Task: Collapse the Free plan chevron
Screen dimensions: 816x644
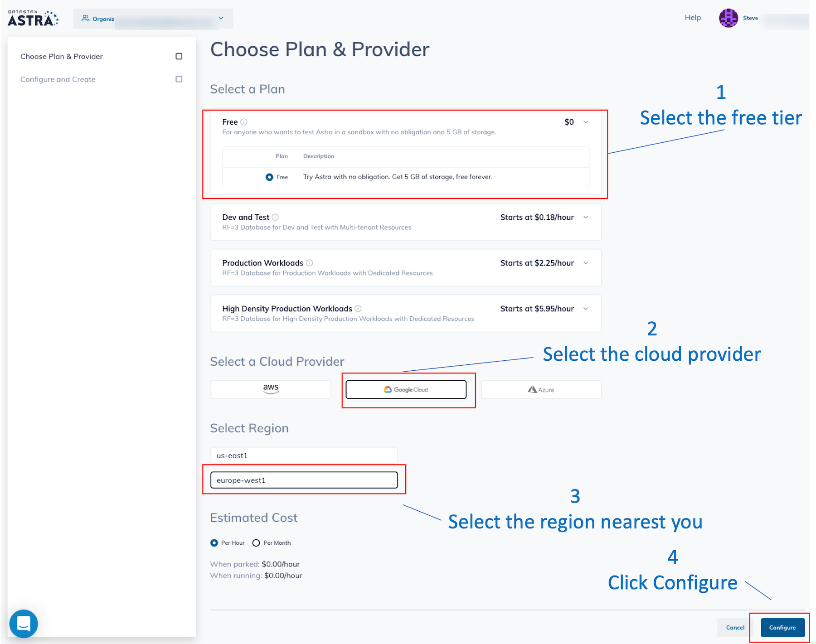Action: click(586, 122)
